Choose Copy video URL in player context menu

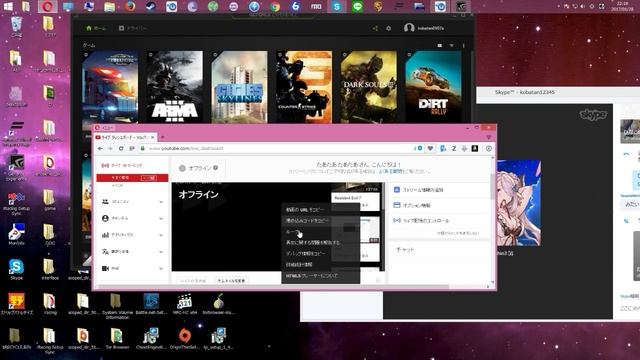[x=321, y=209]
